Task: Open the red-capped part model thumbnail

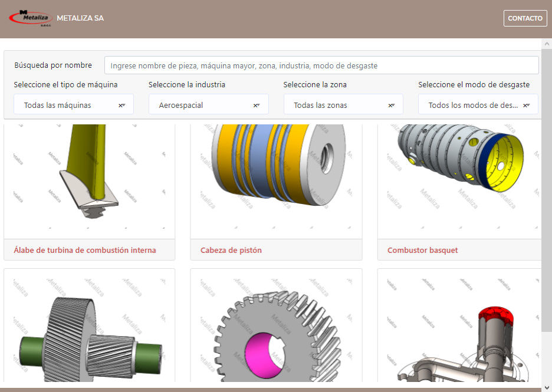Action: pyautogui.click(x=459, y=336)
